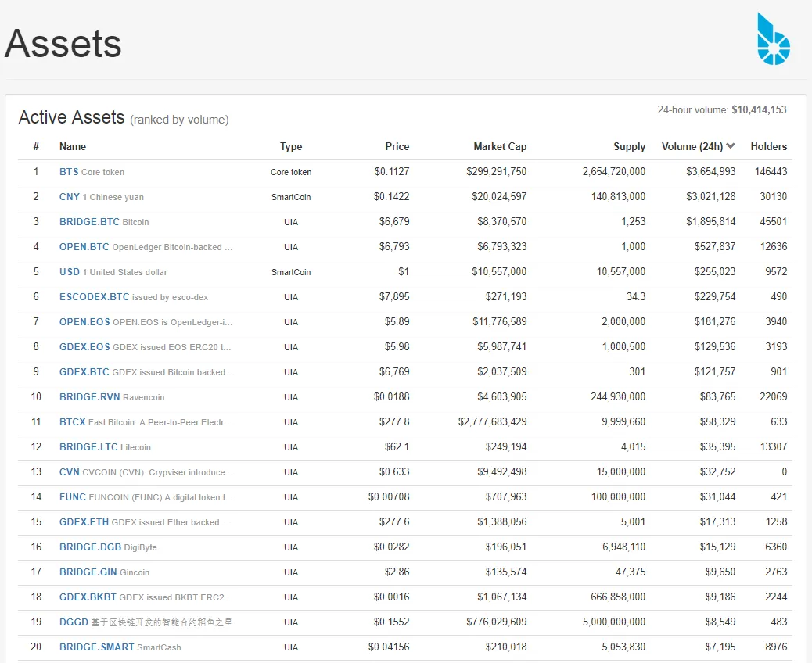Click BRIDGE.LTC price $62.1

397,446
